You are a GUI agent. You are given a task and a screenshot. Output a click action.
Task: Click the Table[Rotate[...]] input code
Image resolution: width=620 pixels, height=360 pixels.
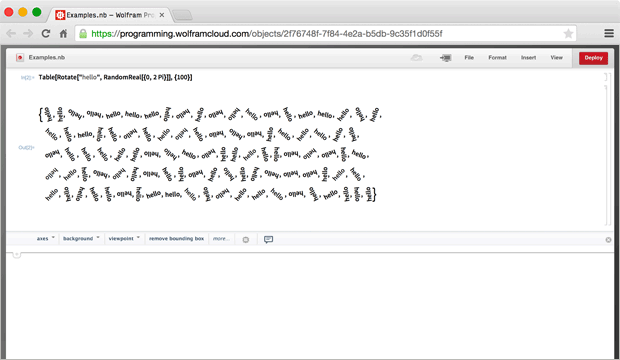point(115,77)
